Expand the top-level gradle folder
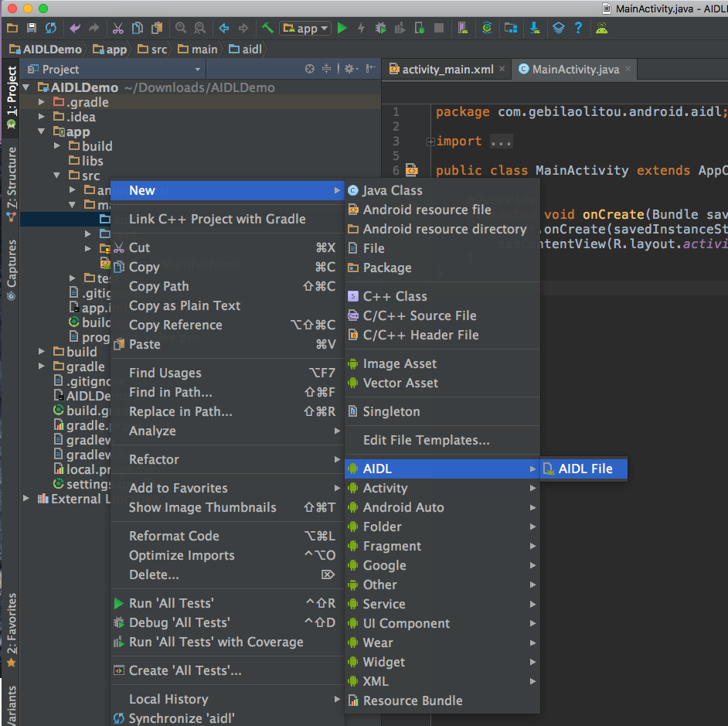 coord(41,366)
